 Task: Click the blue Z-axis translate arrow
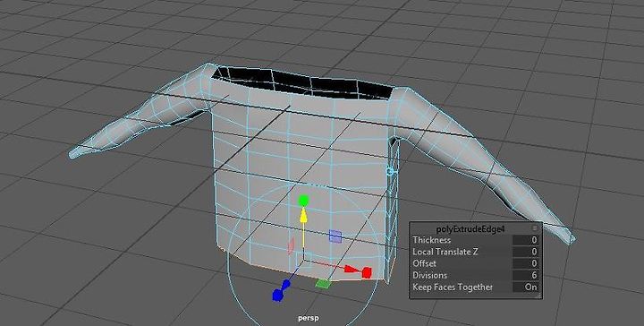(x=285, y=284)
